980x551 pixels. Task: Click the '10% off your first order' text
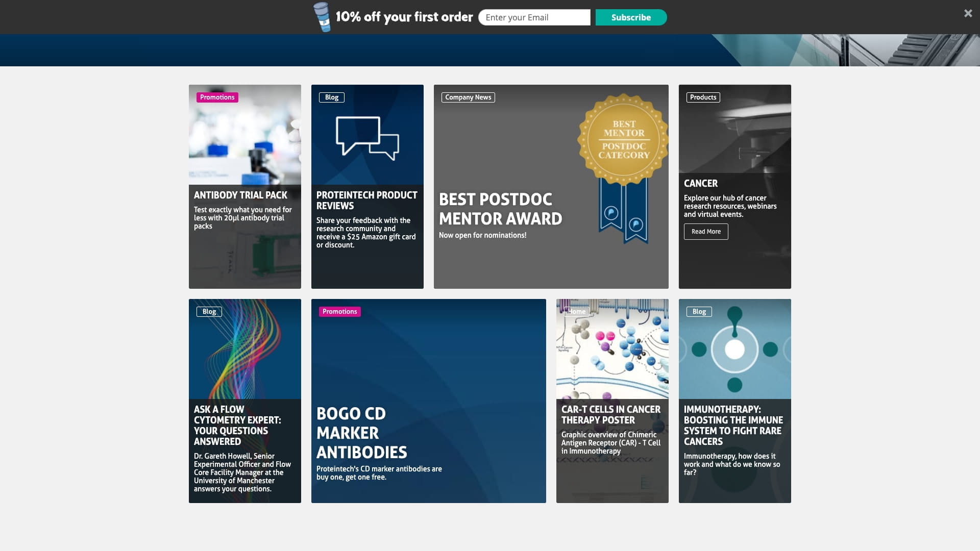[x=404, y=17]
